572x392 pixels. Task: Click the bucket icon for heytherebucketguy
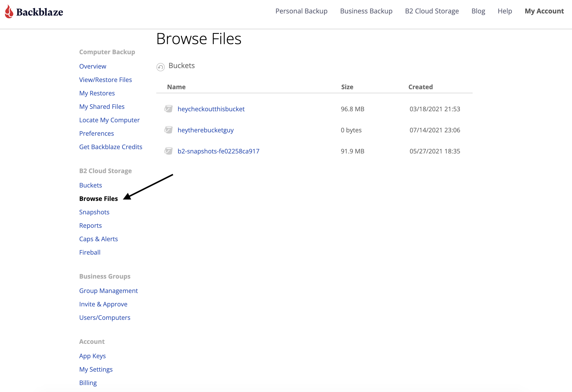pos(168,130)
